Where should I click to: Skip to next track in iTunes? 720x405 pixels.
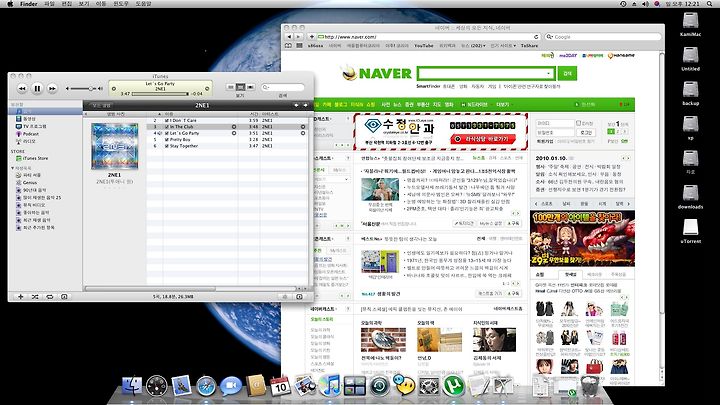[52, 88]
